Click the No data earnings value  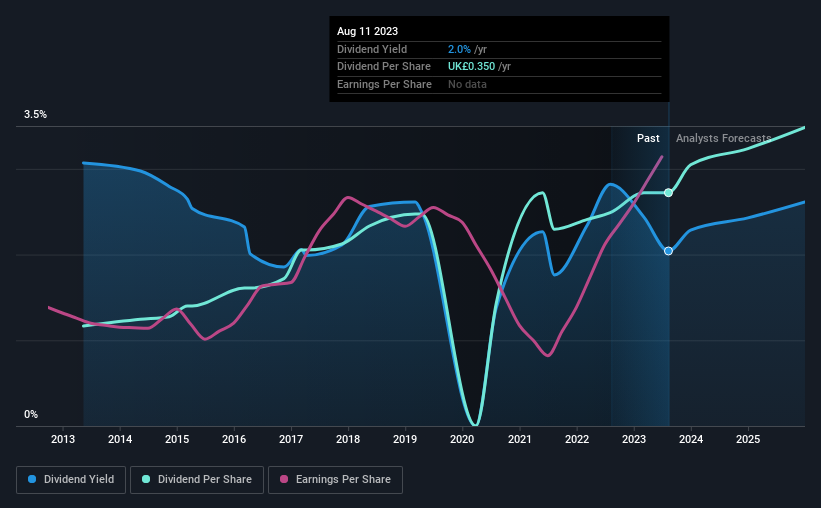click(x=467, y=84)
